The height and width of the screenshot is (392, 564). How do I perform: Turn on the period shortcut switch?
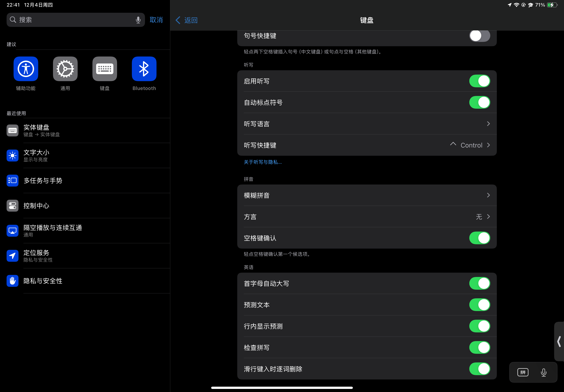479,36
